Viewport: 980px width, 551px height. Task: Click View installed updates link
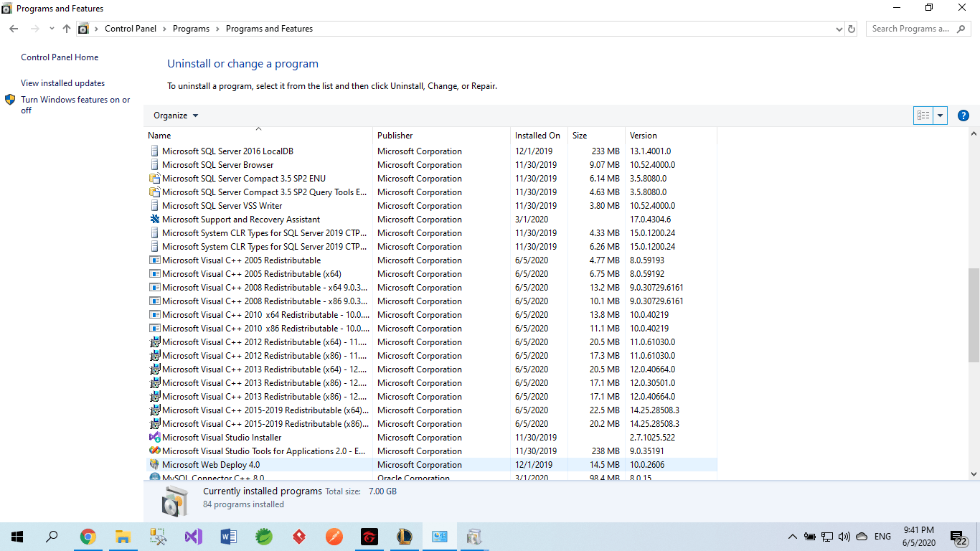[63, 83]
